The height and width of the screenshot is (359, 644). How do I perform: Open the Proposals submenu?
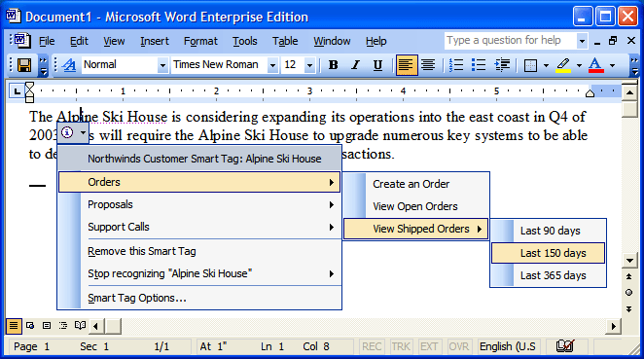click(199, 204)
